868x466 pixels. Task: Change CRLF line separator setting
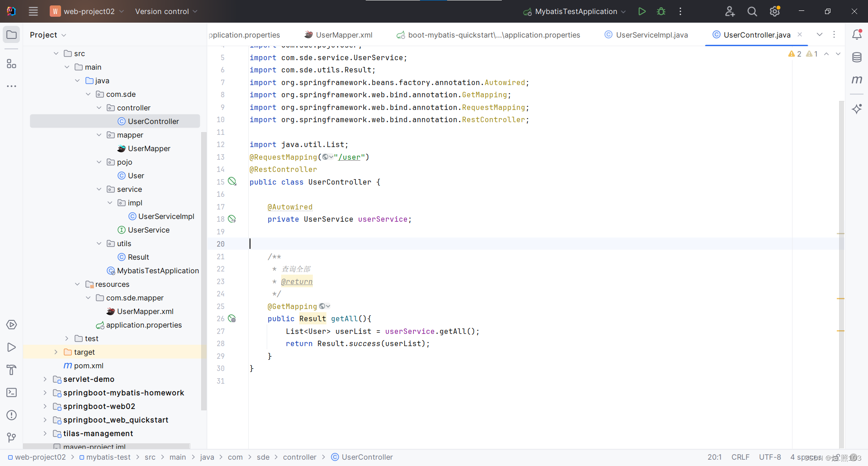[741, 457]
